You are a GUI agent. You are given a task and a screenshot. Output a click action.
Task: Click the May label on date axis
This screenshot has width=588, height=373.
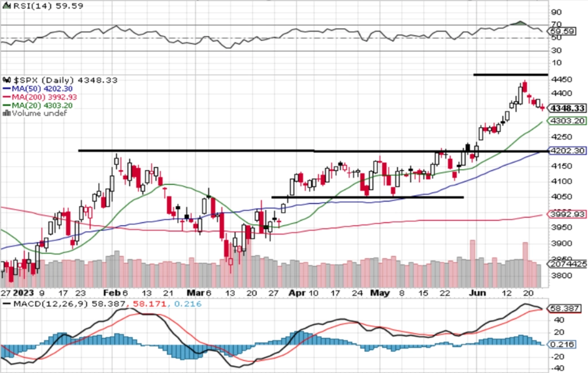pos(380,293)
